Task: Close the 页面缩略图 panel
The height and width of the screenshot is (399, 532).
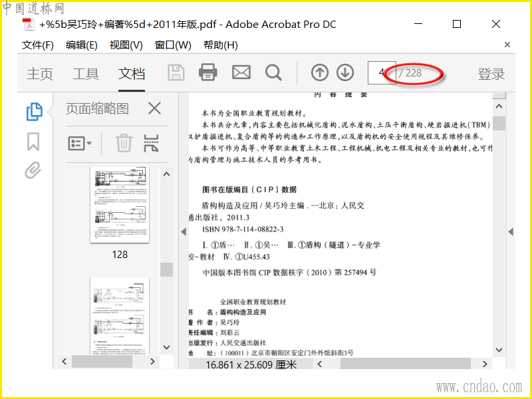Action: (154, 108)
